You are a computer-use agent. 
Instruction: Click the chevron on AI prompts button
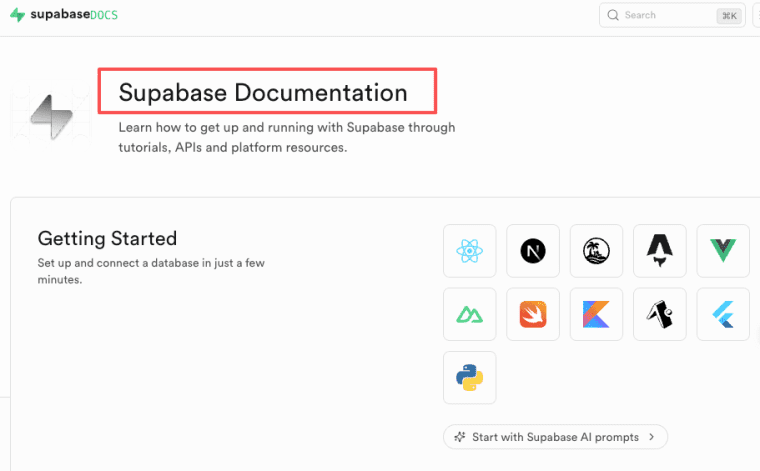click(x=652, y=437)
